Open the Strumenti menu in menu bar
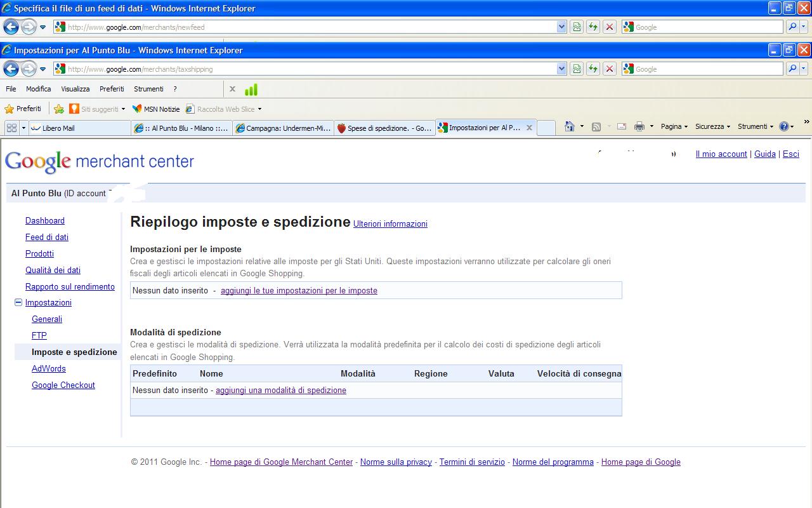 (x=148, y=89)
